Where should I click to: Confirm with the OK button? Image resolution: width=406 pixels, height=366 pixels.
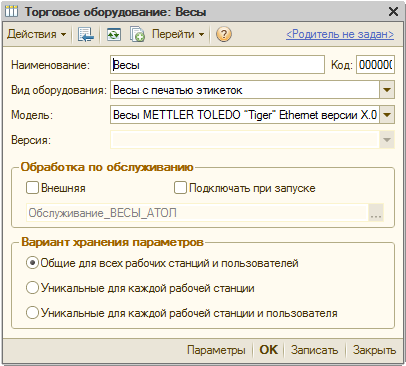(268, 350)
